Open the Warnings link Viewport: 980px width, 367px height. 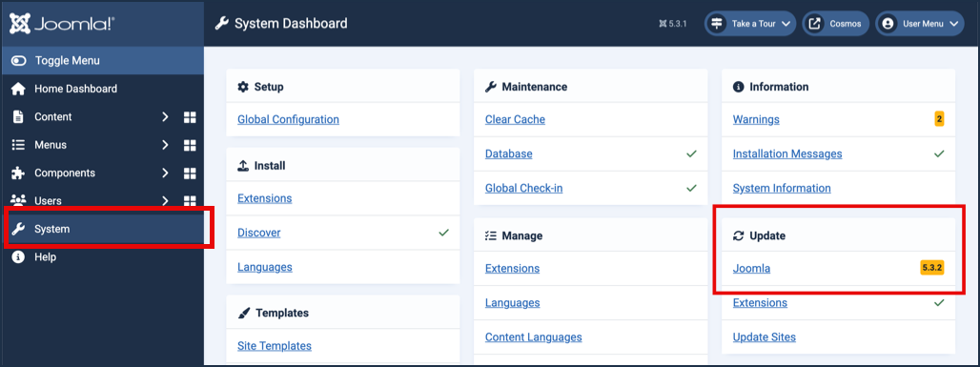click(x=756, y=119)
